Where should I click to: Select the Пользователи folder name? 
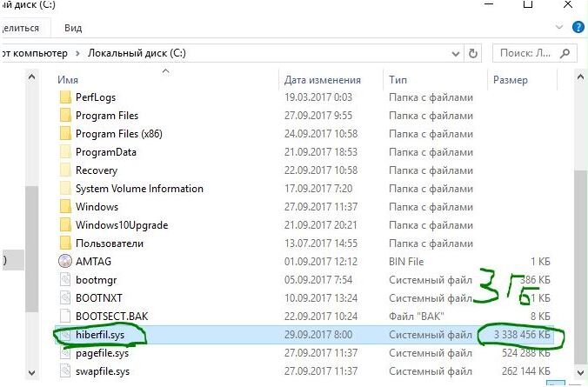tap(110, 244)
